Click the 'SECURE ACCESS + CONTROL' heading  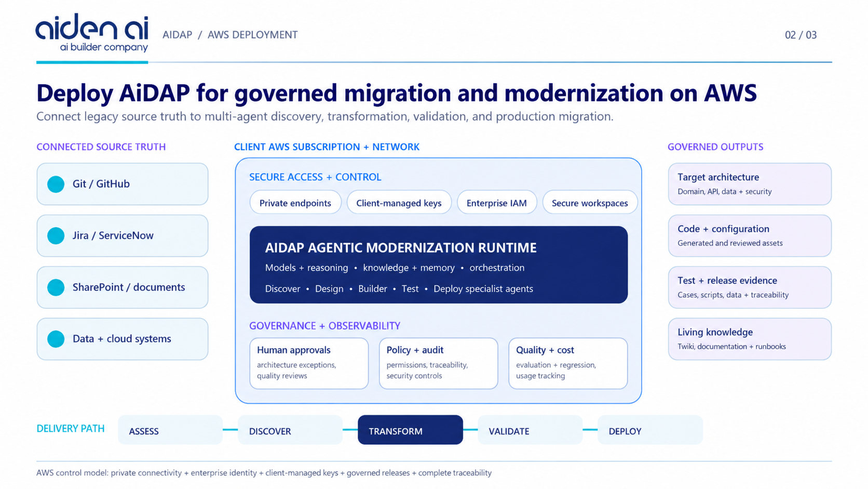coord(315,177)
